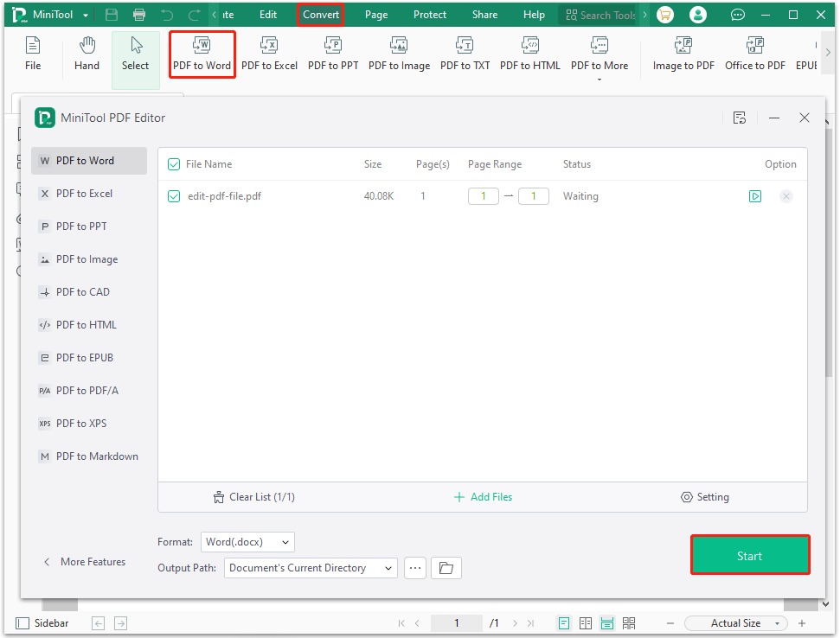Click the ellipsis browse path button

pyautogui.click(x=415, y=569)
